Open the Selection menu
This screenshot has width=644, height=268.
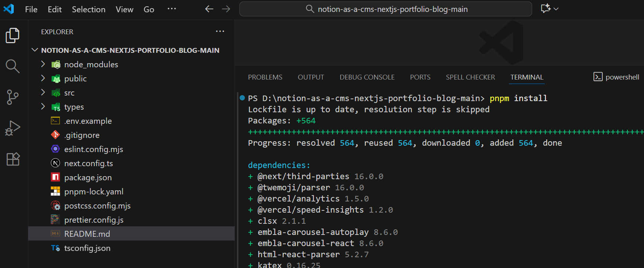click(x=88, y=9)
